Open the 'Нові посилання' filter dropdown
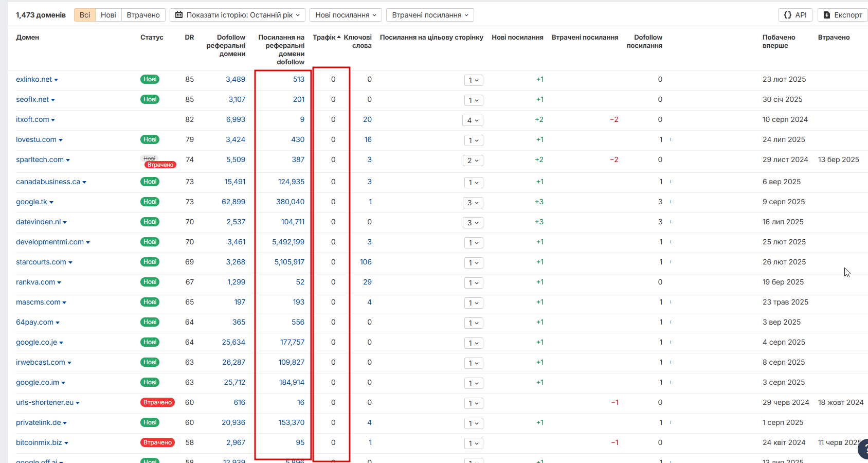This screenshot has height=463, width=868. (346, 15)
